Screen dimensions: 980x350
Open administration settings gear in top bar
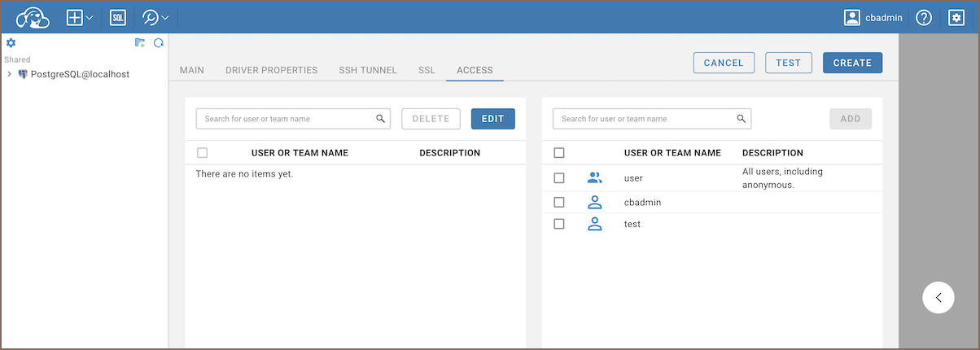pyautogui.click(x=956, y=17)
